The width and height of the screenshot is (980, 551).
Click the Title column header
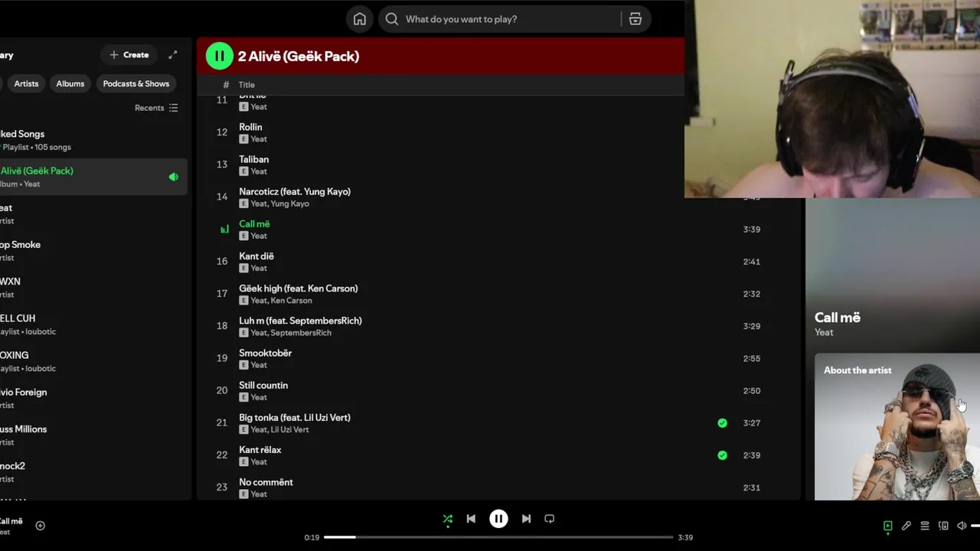[247, 85]
